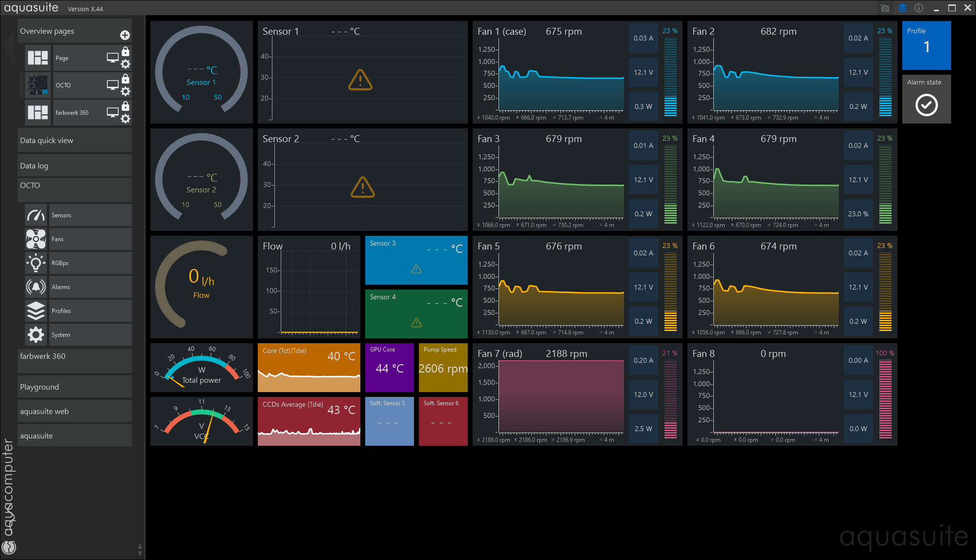Toggle the lock on the Page overview entry
The image size is (976, 560).
[125, 51]
